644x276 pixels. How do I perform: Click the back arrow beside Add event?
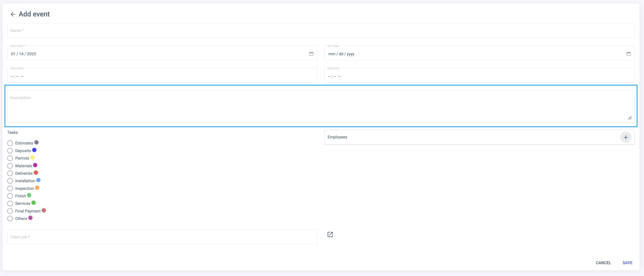click(13, 14)
